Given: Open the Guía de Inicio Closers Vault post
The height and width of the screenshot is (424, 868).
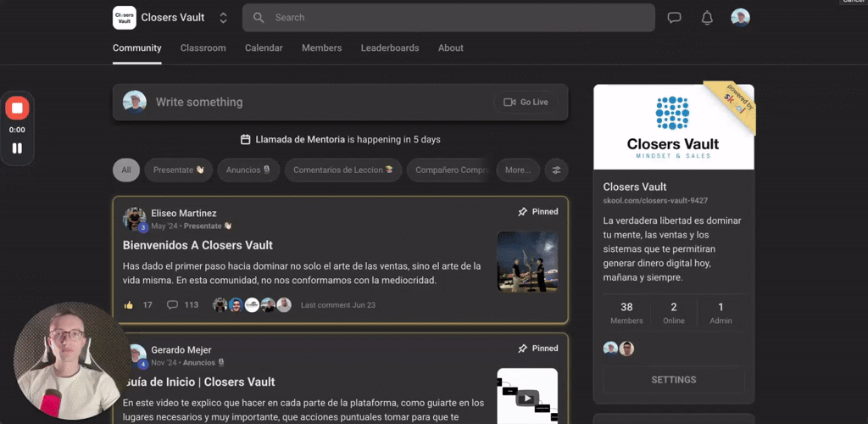Looking at the screenshot, I should (198, 382).
